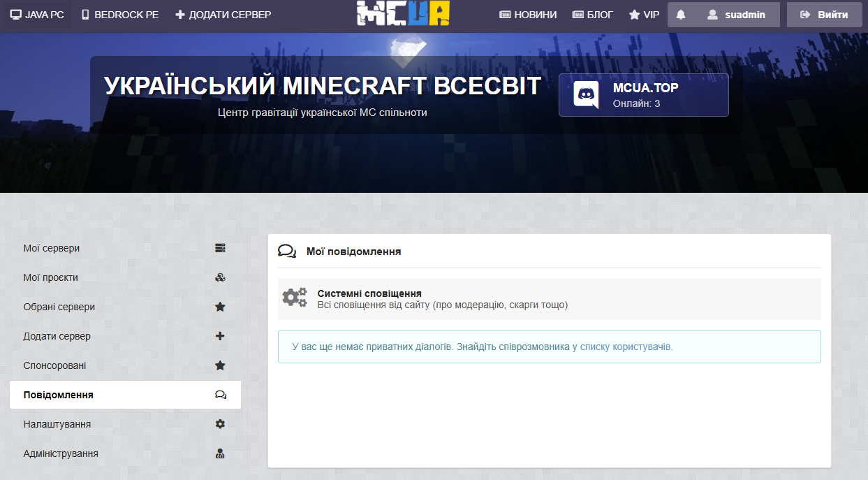The image size is (868, 480).
Task: Click the УКРАЇНСЬКИЙ MINECRAFT ВСЕСВІТ title
Action: 323,86
